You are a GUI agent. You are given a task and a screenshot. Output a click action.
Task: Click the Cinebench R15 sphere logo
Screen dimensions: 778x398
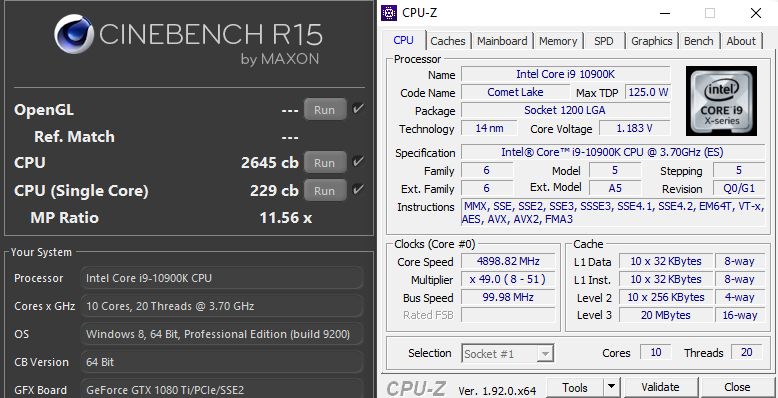point(74,34)
